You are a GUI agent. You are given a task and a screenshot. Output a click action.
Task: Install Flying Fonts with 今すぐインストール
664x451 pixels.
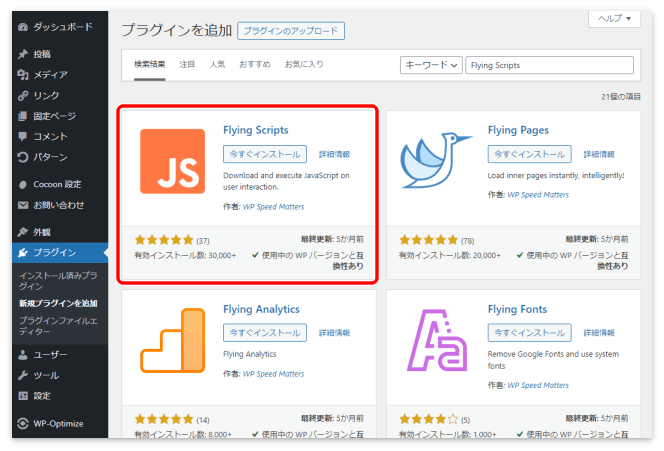[530, 333]
